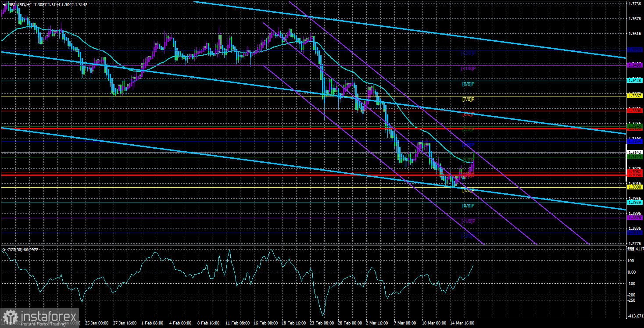644x328 pixels.
Task: Click the 1.2776 price scale value
Action: pos(635,243)
